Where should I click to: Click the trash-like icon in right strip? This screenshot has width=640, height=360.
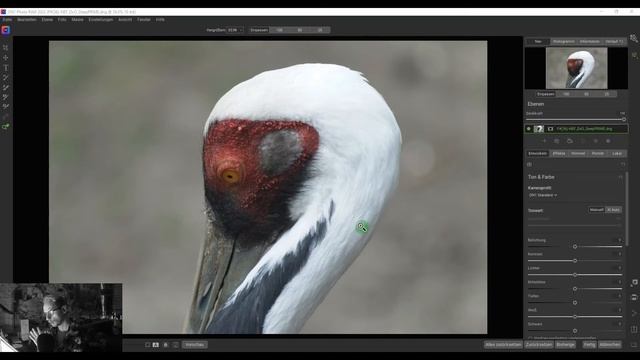pyautogui.click(x=634, y=329)
